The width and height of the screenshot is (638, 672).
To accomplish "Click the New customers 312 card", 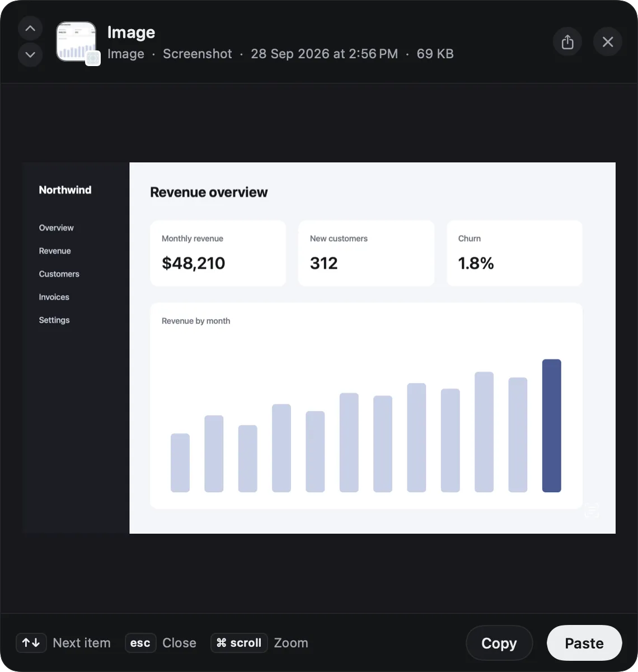I will [x=367, y=253].
